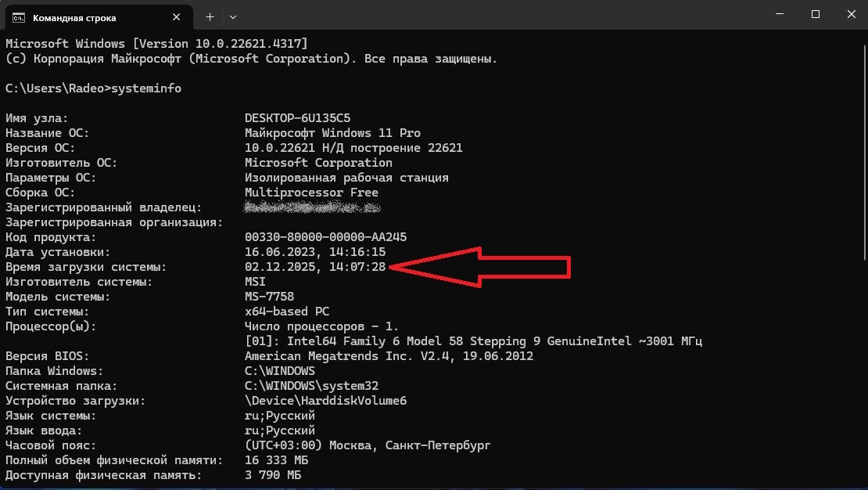Click the BIOS version American Megatrends line
The height and width of the screenshot is (490, 868).
click(389, 356)
